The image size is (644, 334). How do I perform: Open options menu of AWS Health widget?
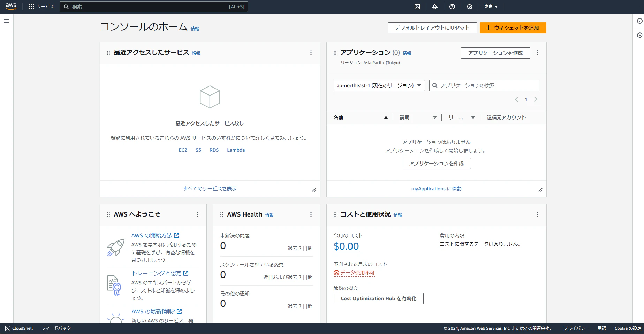[x=311, y=214]
